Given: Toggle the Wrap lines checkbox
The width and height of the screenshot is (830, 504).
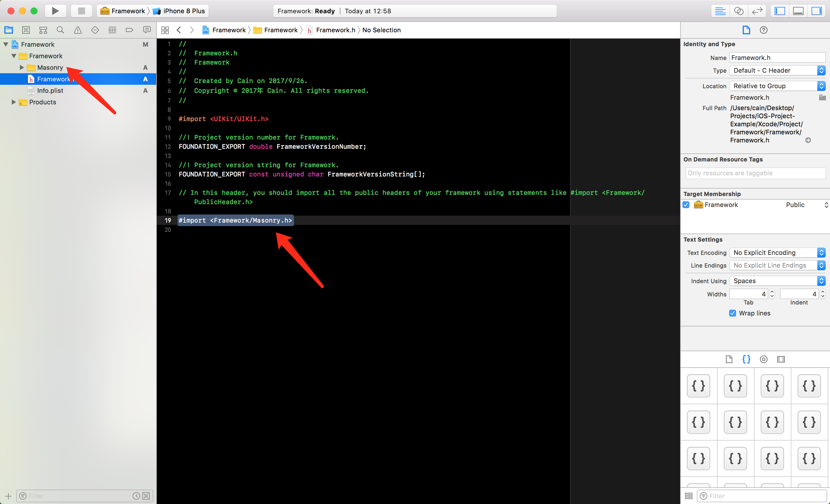Looking at the screenshot, I should [732, 313].
